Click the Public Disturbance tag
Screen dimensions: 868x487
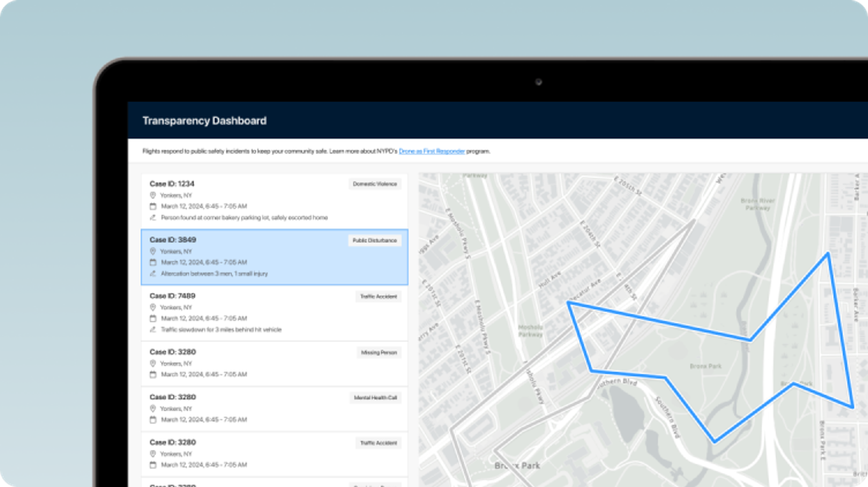click(374, 241)
